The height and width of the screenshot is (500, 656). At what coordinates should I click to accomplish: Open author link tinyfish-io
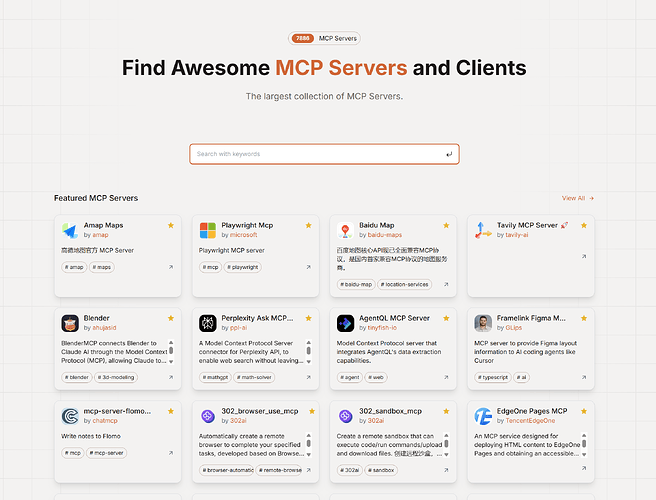click(x=382, y=328)
